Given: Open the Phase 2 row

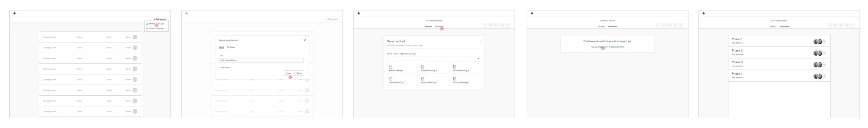Looking at the screenshot, I should 779,53.
